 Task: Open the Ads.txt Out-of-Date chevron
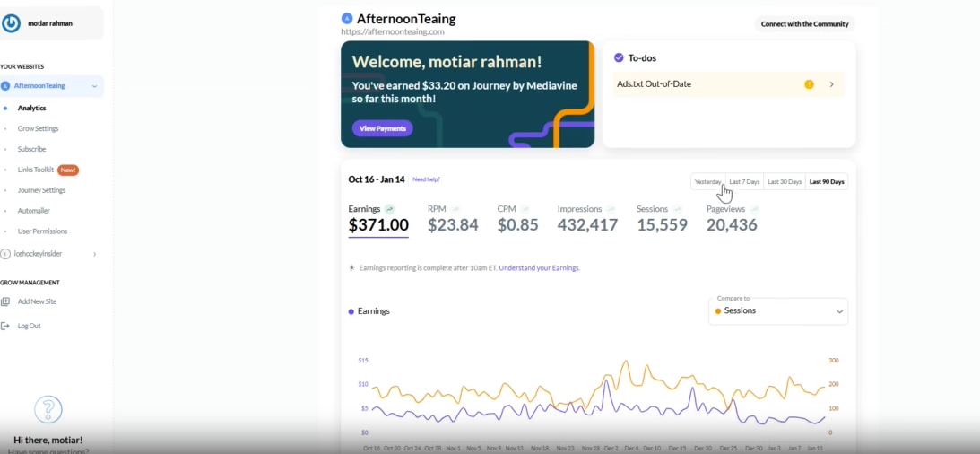click(832, 84)
